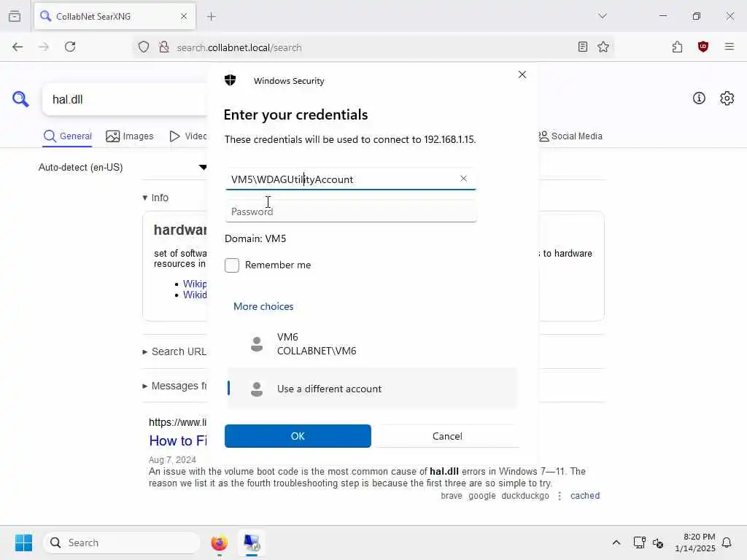Switch to the Images search tab
Screen dimensions: 747x560
[130, 136]
